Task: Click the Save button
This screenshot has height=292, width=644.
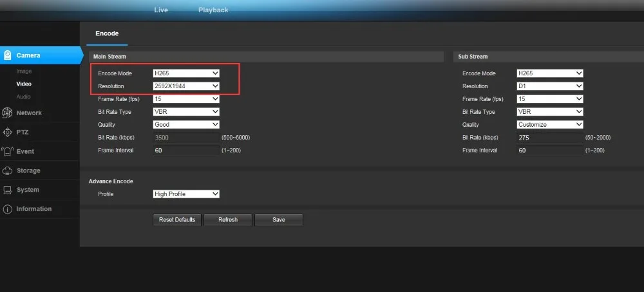Action: coord(278,220)
